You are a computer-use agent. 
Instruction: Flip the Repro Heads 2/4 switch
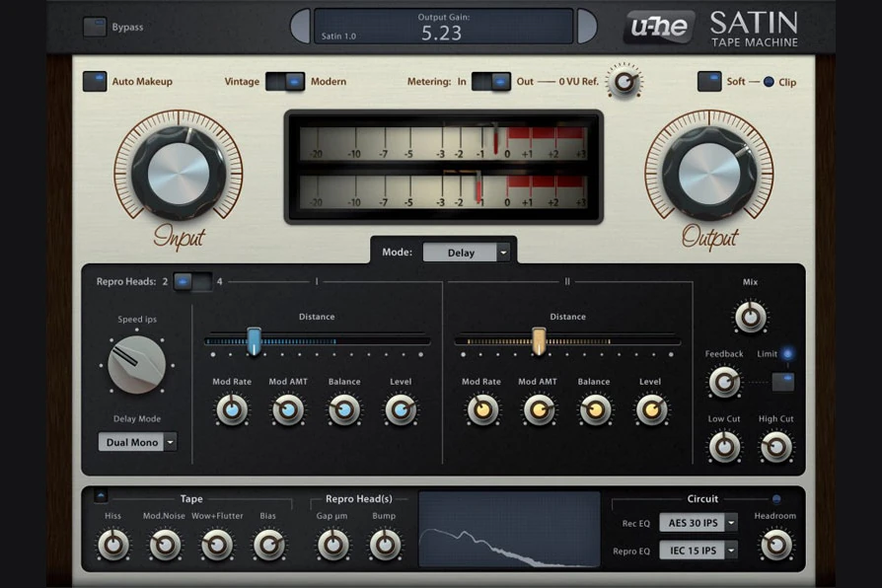point(192,281)
